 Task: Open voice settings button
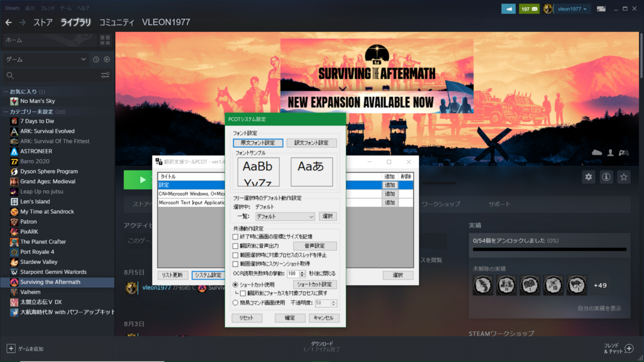[315, 246]
